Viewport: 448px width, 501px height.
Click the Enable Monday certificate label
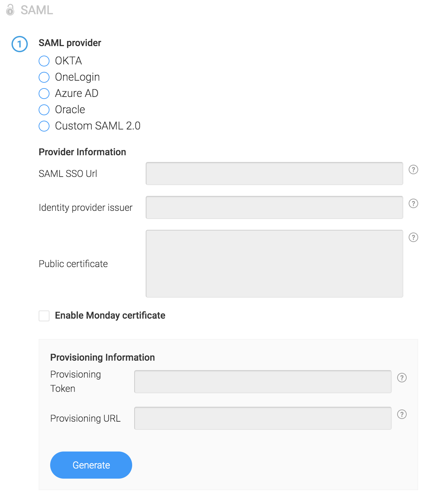pyautogui.click(x=110, y=316)
